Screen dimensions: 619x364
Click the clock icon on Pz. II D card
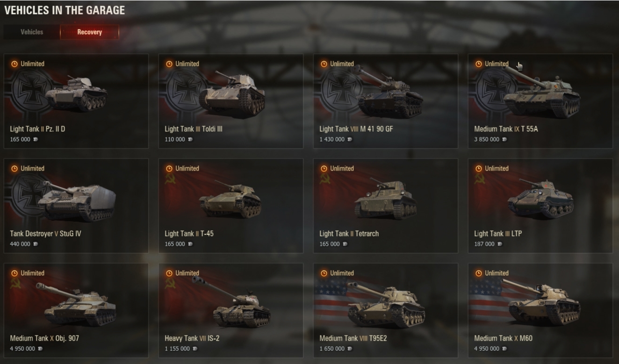tap(14, 64)
